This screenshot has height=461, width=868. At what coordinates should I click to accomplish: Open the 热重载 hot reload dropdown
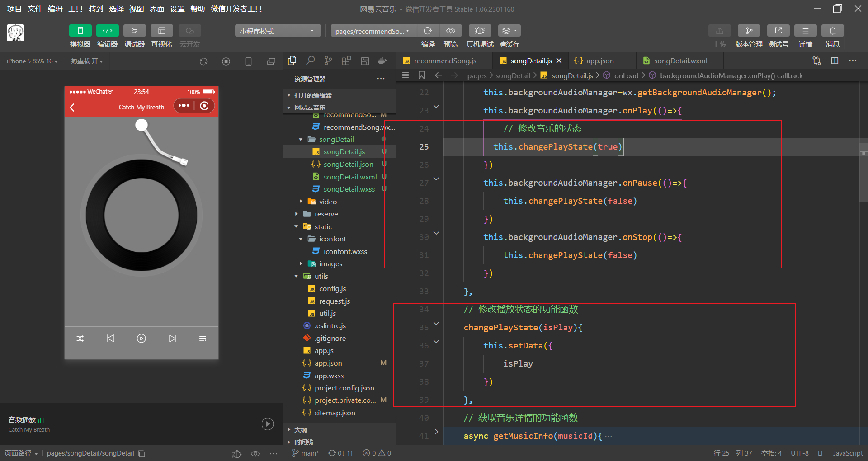(x=87, y=61)
